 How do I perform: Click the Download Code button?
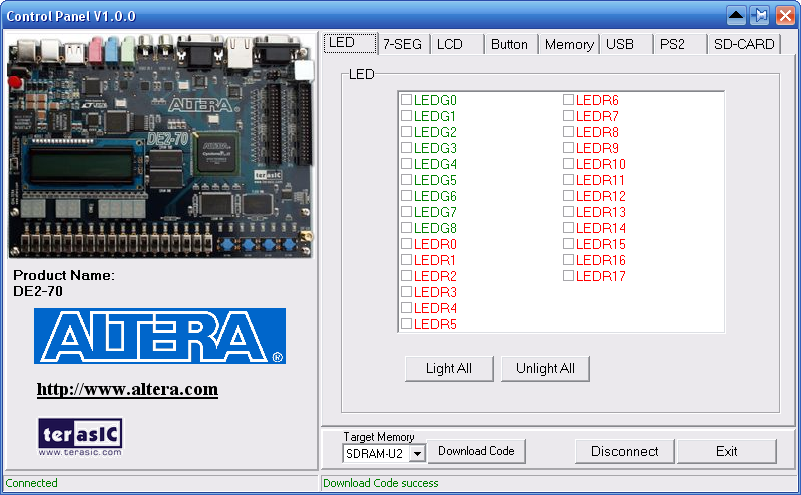click(x=476, y=451)
